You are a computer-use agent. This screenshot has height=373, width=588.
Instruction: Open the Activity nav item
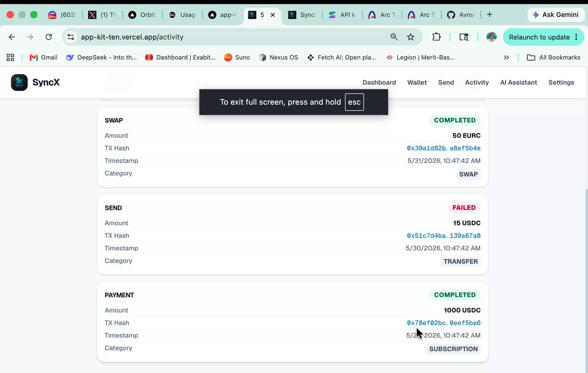click(x=477, y=82)
